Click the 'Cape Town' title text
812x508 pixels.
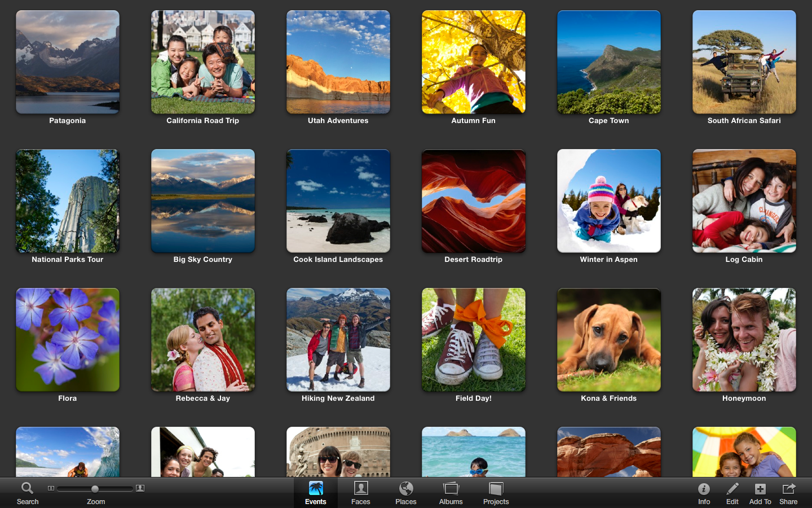coord(609,121)
